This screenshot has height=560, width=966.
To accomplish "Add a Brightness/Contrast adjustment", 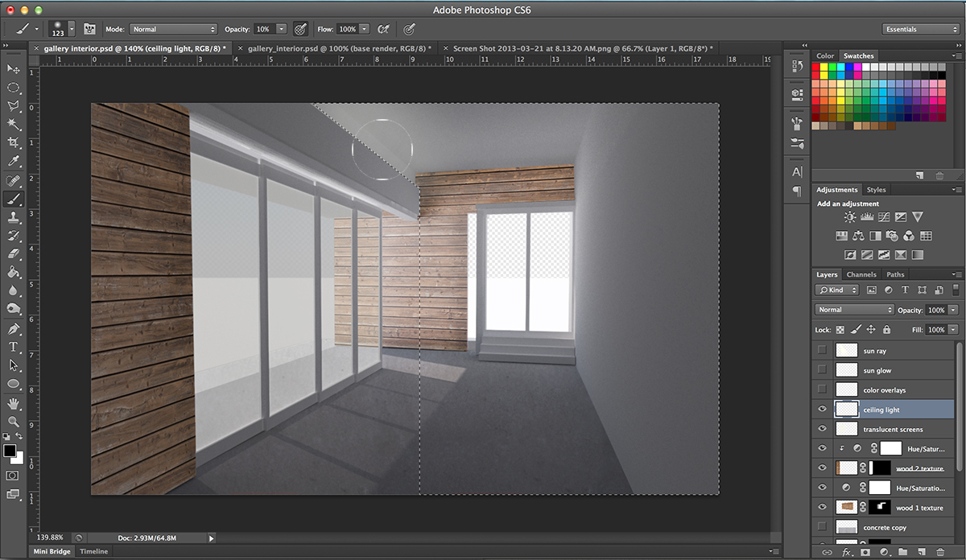I will point(850,217).
